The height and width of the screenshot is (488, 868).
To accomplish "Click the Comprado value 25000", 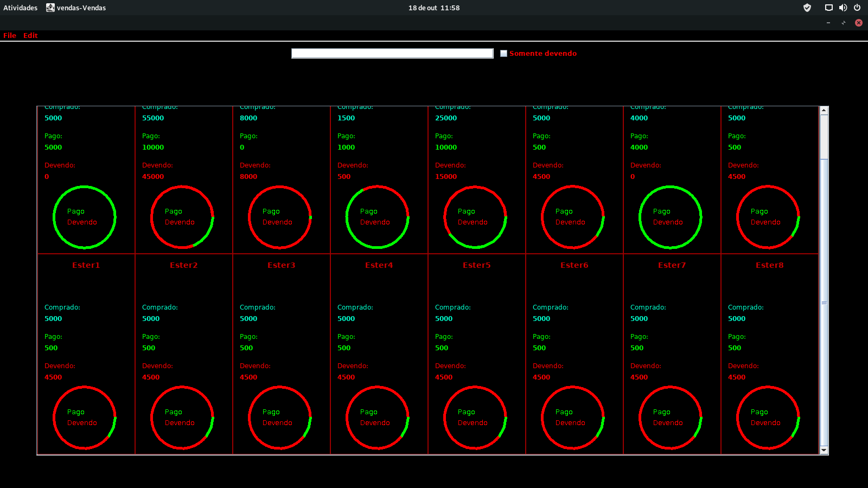I will (x=446, y=118).
